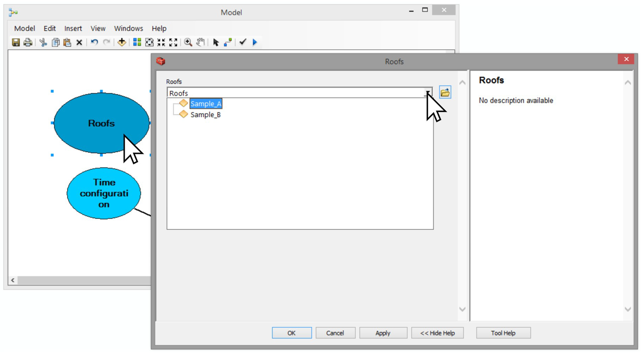Image resolution: width=644 pixels, height=354 pixels.
Task: Choose Sample_B from the list
Action: 206,115
